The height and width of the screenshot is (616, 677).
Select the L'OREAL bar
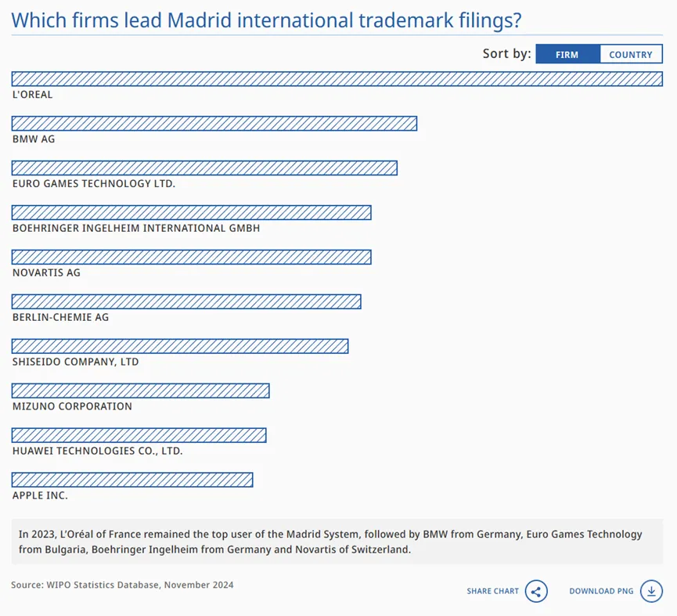coord(337,79)
